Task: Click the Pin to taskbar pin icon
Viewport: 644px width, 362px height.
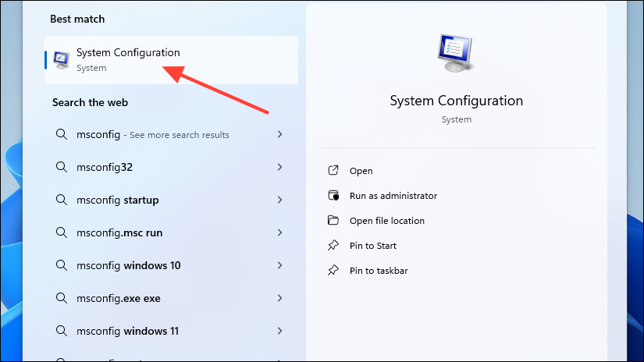Action: [x=333, y=271]
